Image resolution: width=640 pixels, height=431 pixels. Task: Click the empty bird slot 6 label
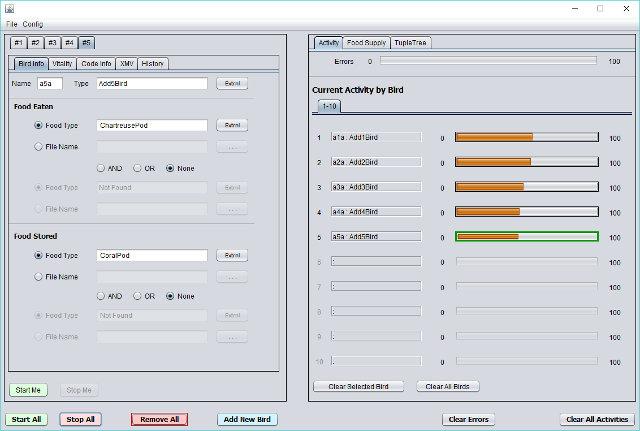click(x=376, y=262)
